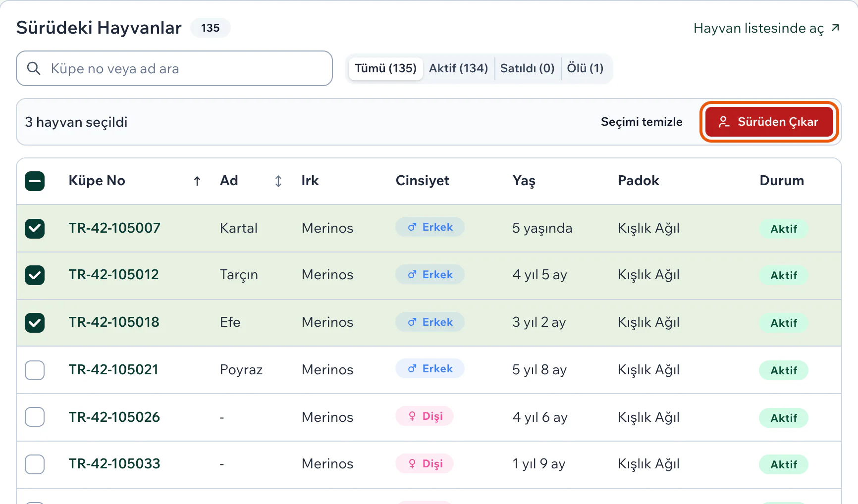Click the Padok column header
The image size is (858, 504).
[639, 181]
